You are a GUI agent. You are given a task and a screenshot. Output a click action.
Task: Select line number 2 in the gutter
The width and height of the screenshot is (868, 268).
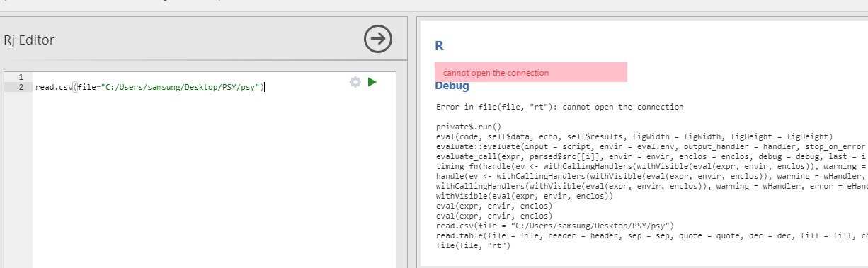click(21, 87)
